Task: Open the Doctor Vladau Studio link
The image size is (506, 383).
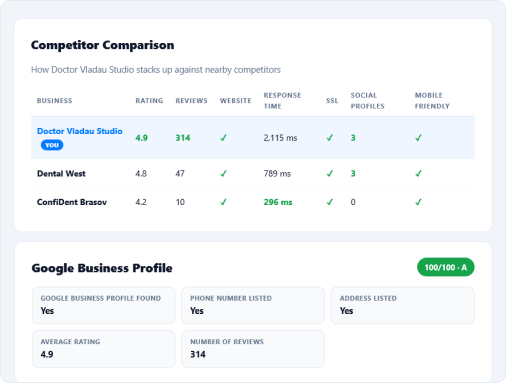Action: [x=80, y=131]
